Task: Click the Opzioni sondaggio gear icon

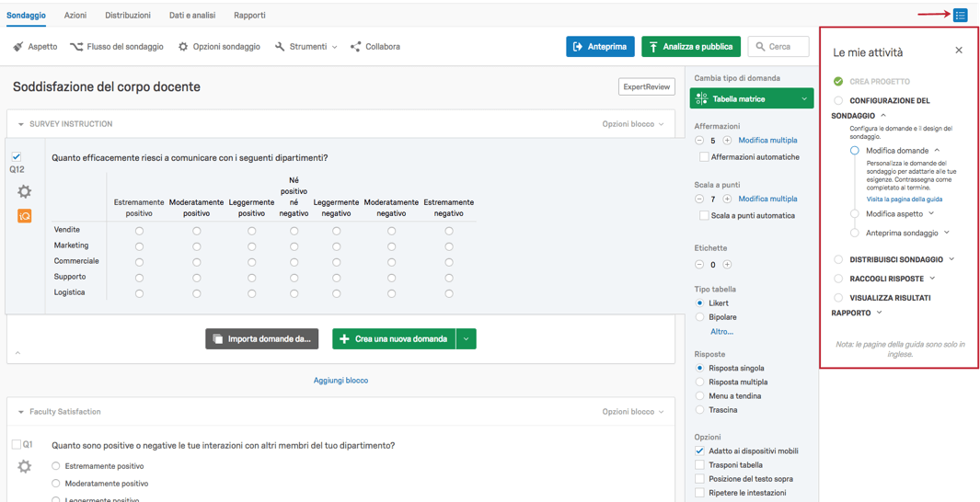Action: [x=183, y=47]
